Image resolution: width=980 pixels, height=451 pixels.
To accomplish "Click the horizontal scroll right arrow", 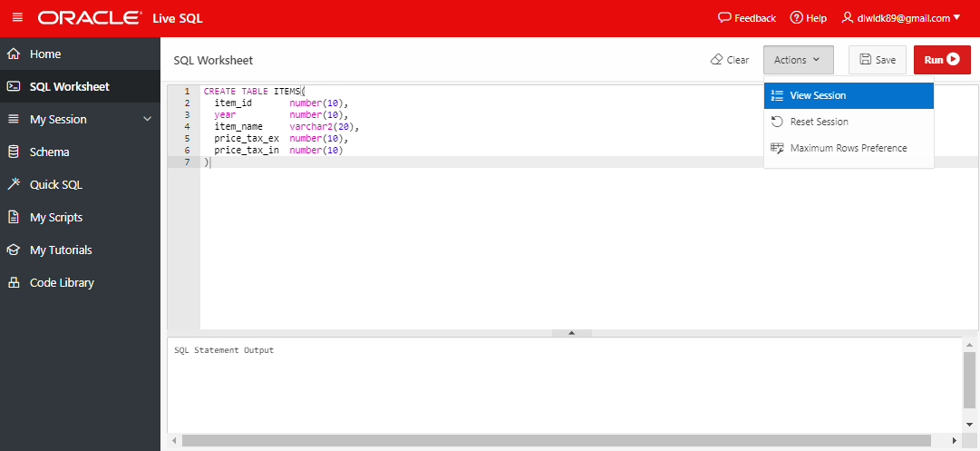I will tap(954, 440).
